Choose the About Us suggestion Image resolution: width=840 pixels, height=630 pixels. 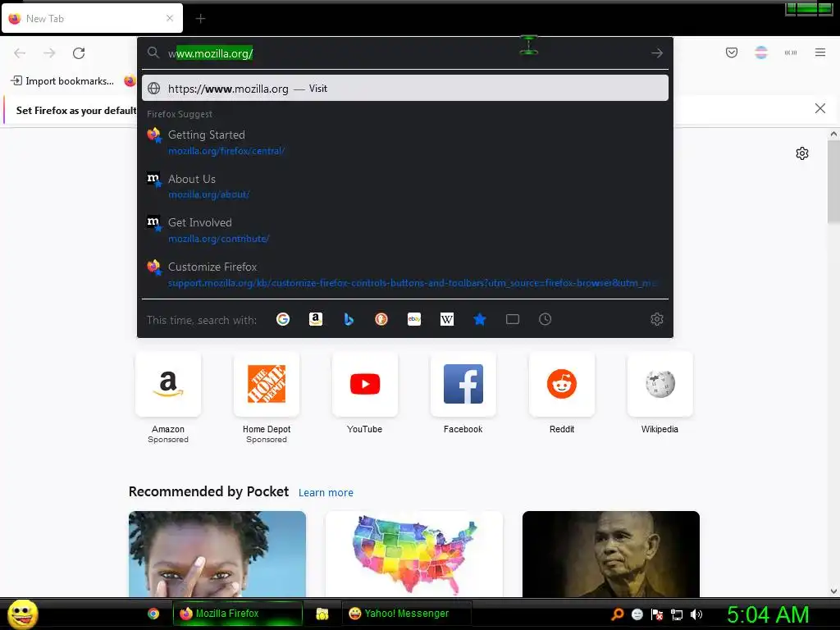click(x=405, y=186)
